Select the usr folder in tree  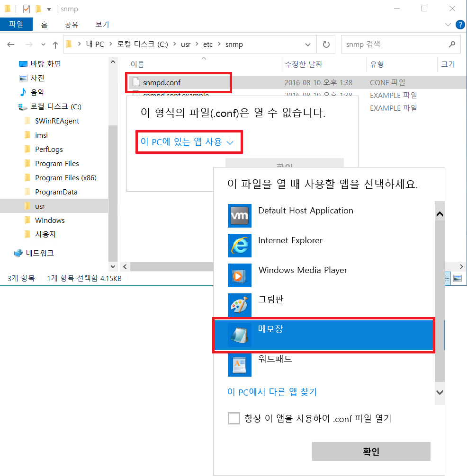(54, 206)
